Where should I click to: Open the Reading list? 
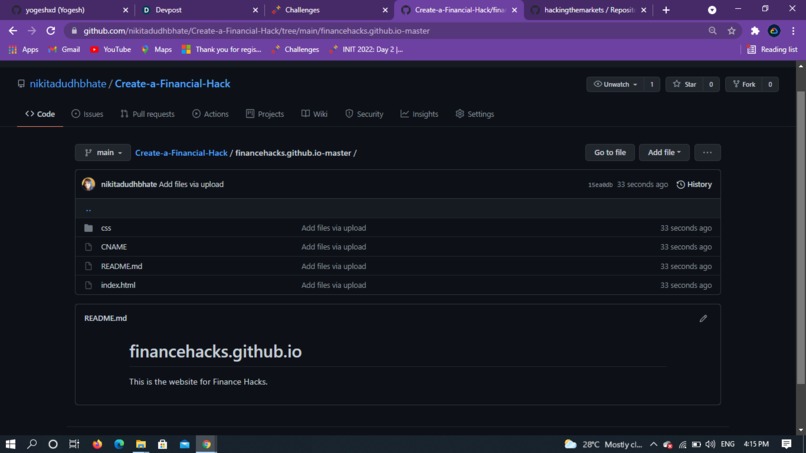772,49
